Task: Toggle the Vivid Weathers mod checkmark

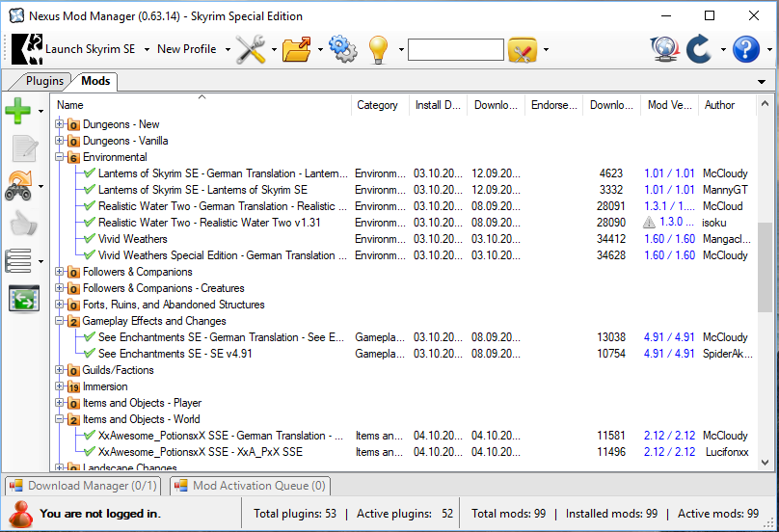Action: coord(90,239)
